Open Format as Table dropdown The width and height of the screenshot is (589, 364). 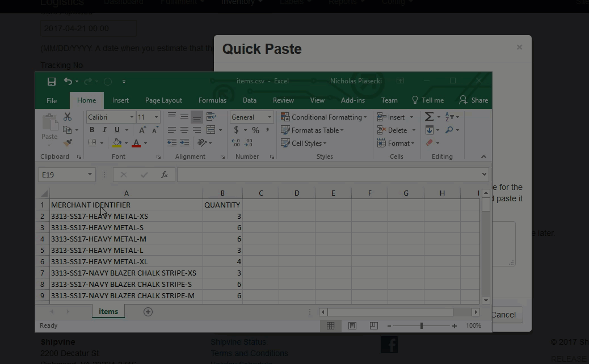point(313,130)
